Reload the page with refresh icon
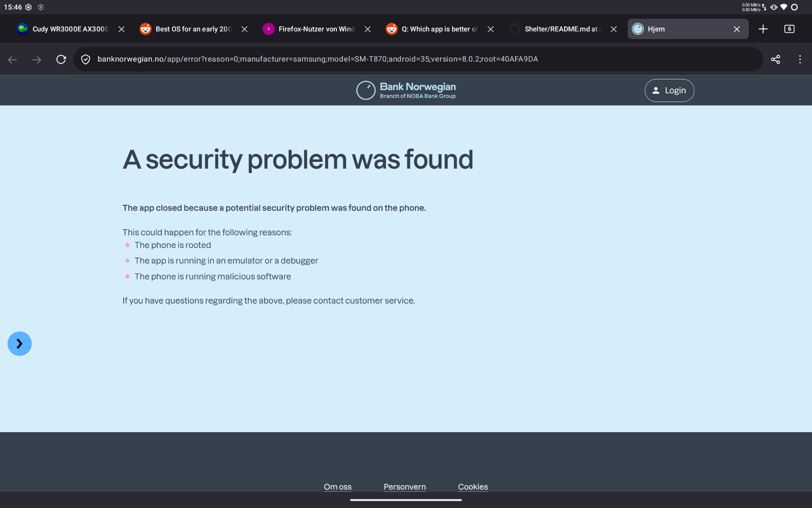Image resolution: width=812 pixels, height=508 pixels. point(61,60)
